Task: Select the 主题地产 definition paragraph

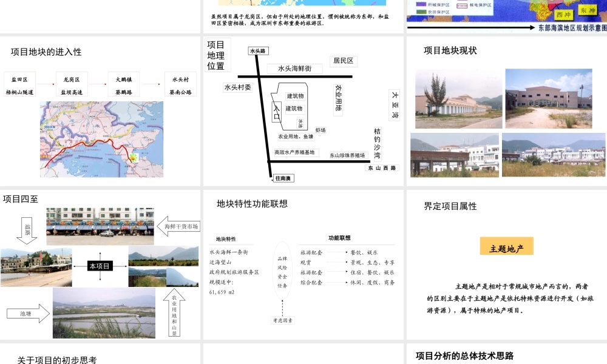Action: coord(510,298)
